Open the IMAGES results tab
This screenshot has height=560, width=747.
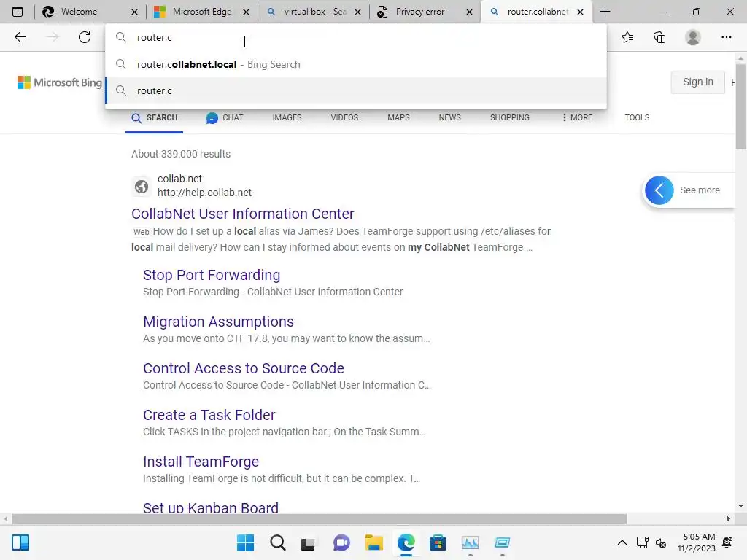[x=287, y=117]
